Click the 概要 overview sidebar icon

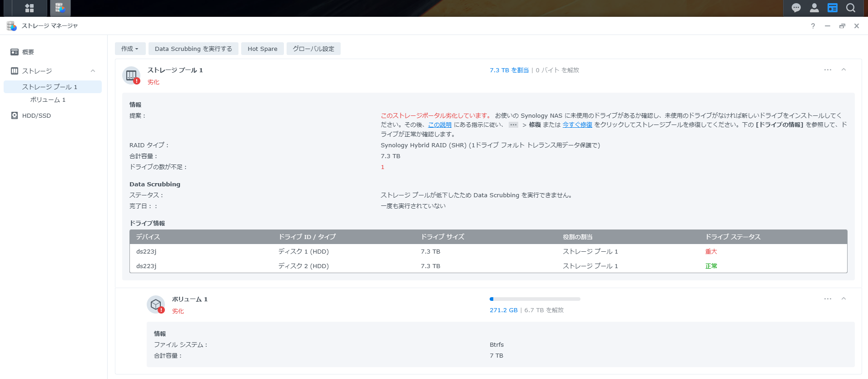pos(15,52)
